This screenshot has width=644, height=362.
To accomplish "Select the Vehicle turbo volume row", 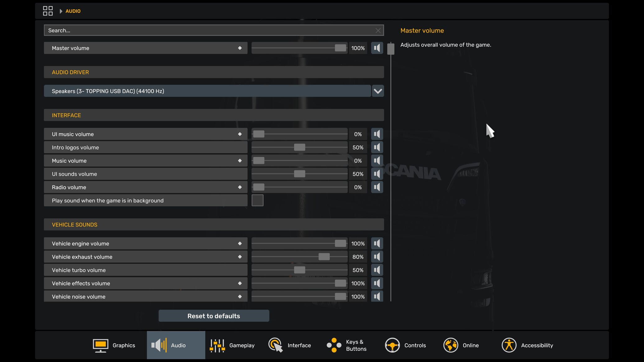I will pyautogui.click(x=146, y=270).
